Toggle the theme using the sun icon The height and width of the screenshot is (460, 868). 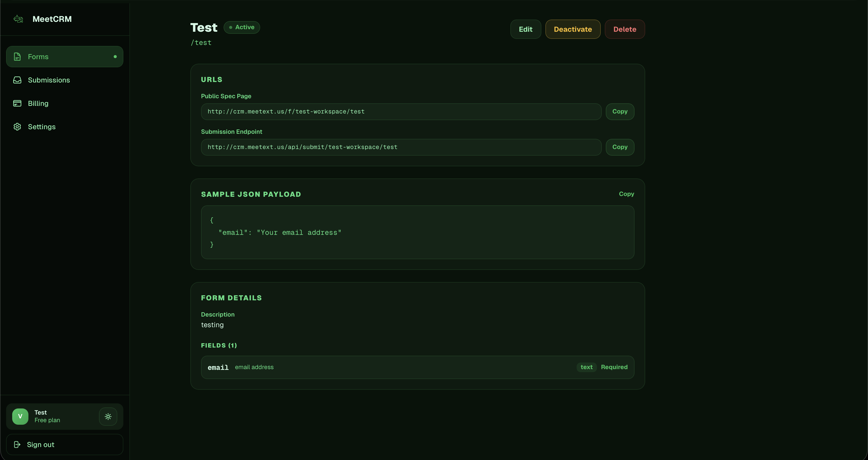pyautogui.click(x=108, y=417)
